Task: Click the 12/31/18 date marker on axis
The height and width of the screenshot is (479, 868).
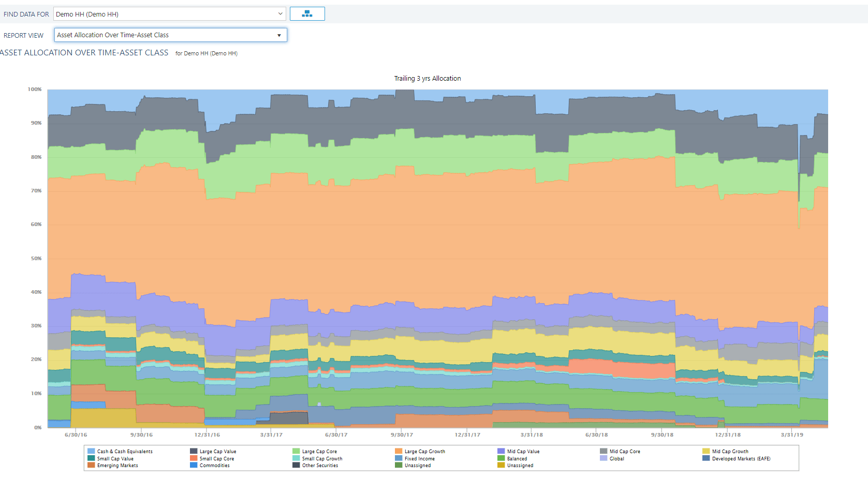Action: pyautogui.click(x=728, y=435)
